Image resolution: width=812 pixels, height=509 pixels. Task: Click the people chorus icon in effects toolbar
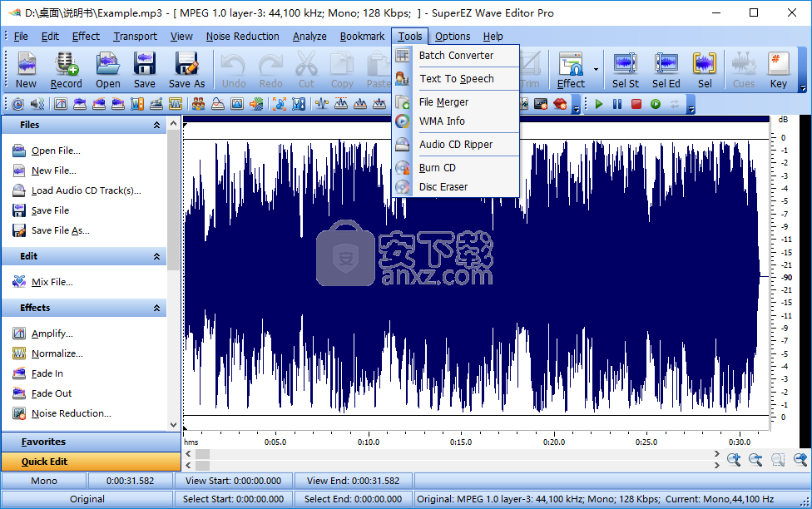click(198, 104)
